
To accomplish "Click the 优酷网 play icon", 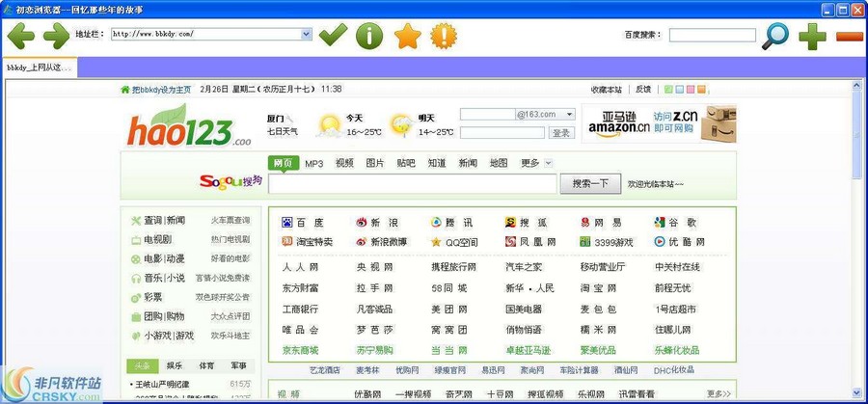I will 660,242.
